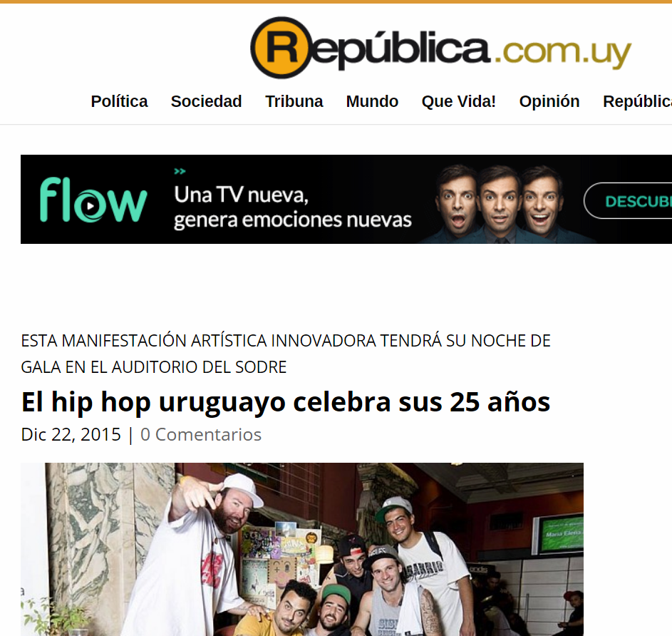Open the Mundo menu item

point(372,102)
